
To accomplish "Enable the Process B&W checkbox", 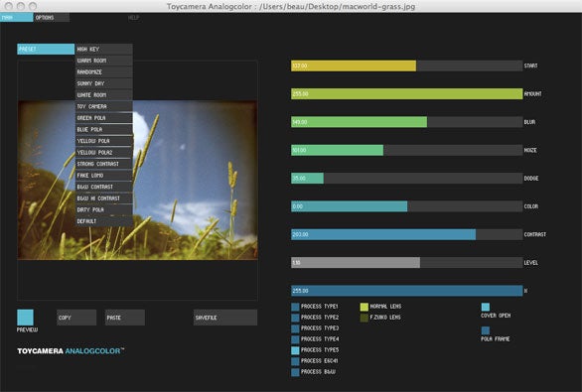I will coord(295,372).
